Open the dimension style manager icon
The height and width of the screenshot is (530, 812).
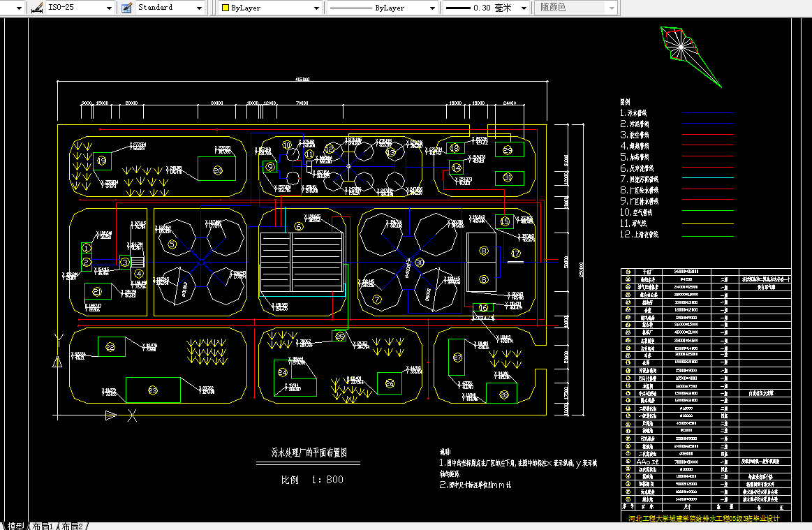pyautogui.click(x=37, y=8)
